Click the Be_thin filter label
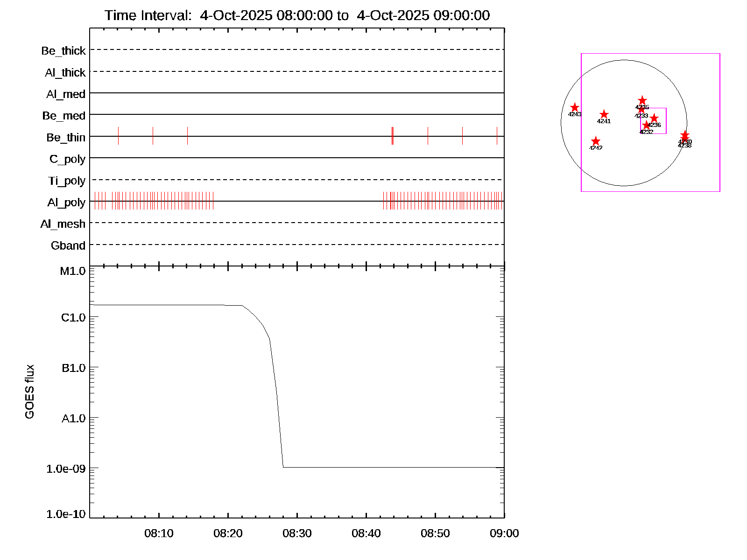 tap(66, 137)
